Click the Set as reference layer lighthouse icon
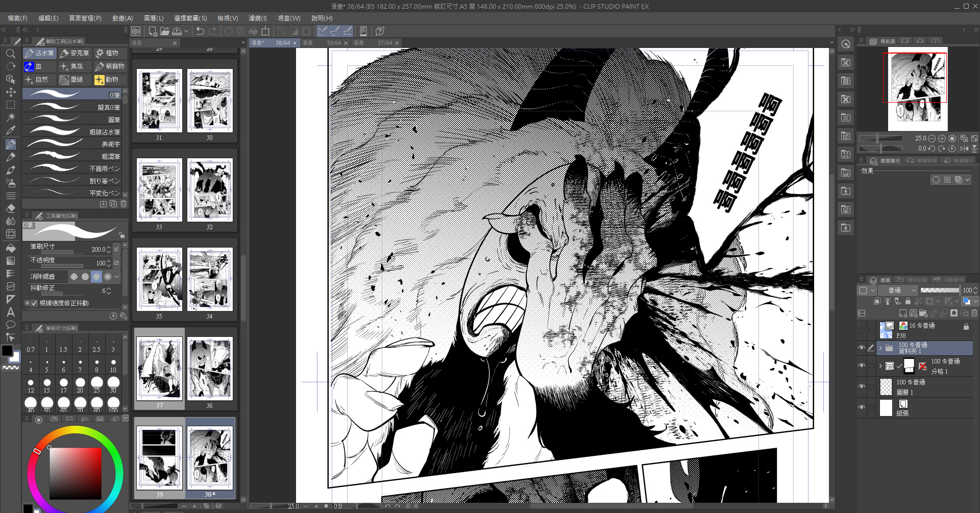980x513 pixels. [888, 301]
